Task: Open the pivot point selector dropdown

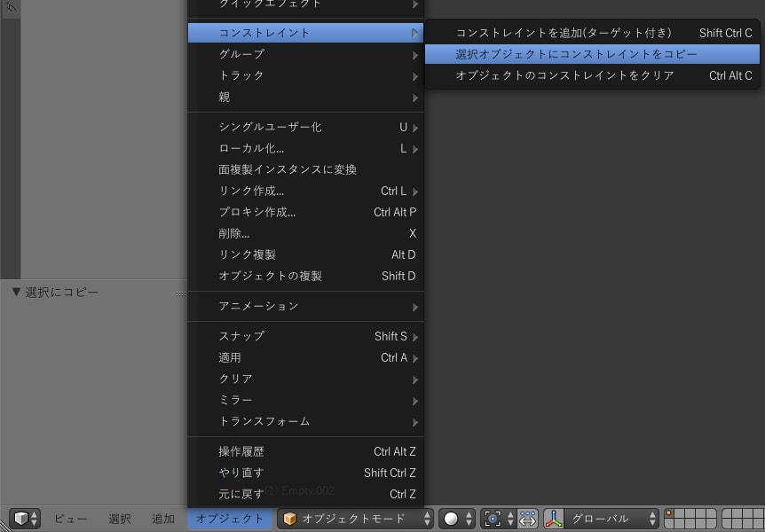Action: (498, 519)
